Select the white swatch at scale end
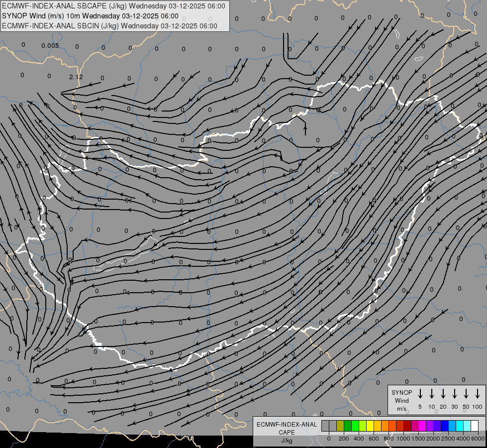 [x=474, y=426]
